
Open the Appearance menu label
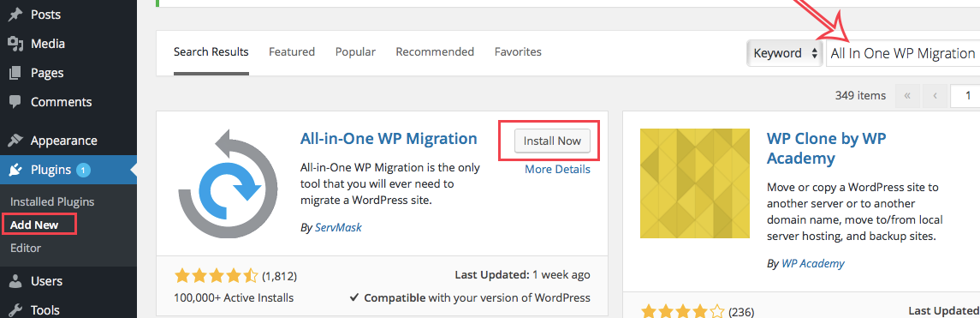tap(63, 141)
